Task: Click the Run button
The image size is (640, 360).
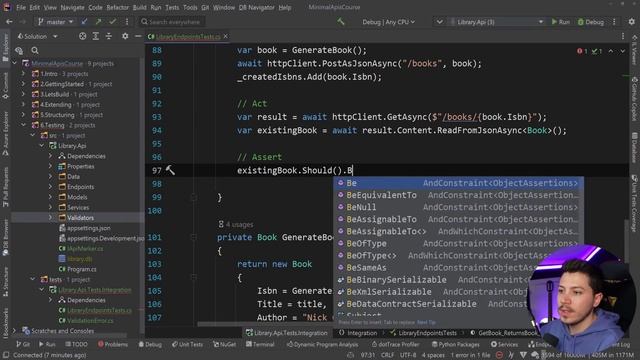Action: click(x=561, y=22)
